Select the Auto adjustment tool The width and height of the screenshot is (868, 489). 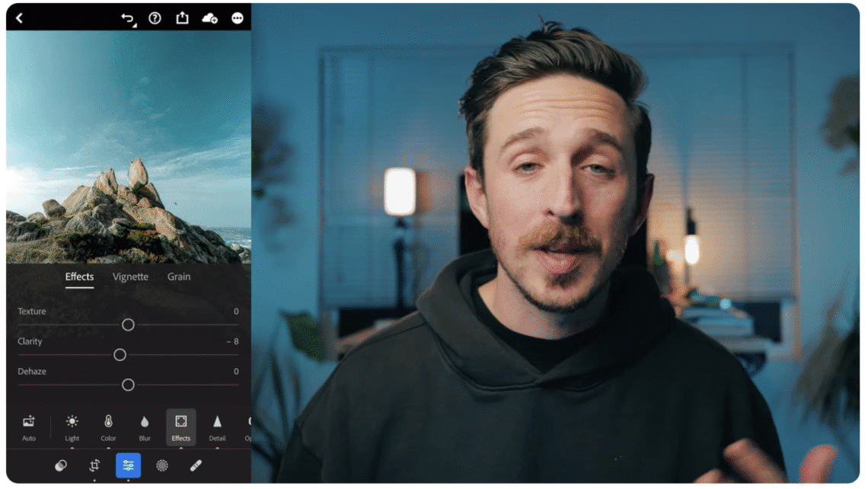28,427
